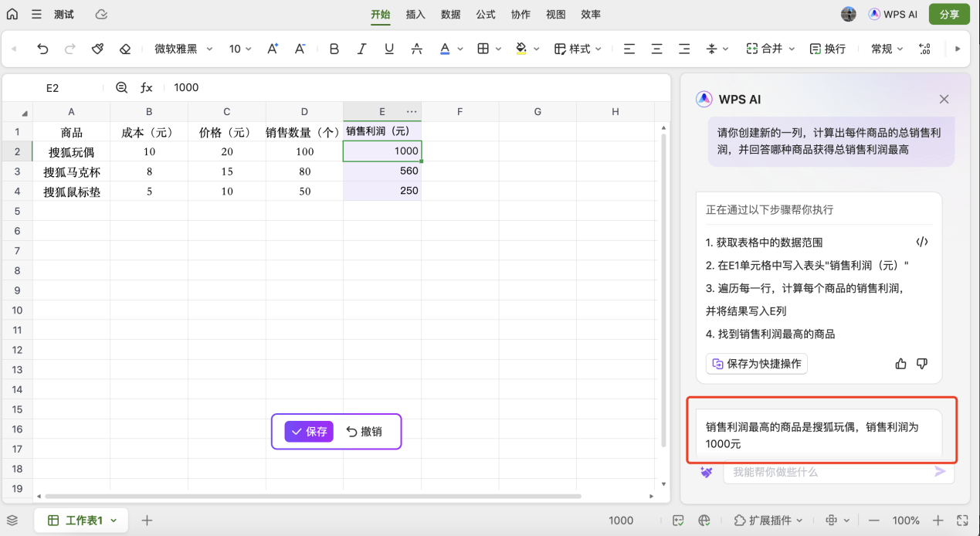Image resolution: width=980 pixels, height=536 pixels.
Task: Toggle 换行 wrap text
Action: pyautogui.click(x=828, y=49)
